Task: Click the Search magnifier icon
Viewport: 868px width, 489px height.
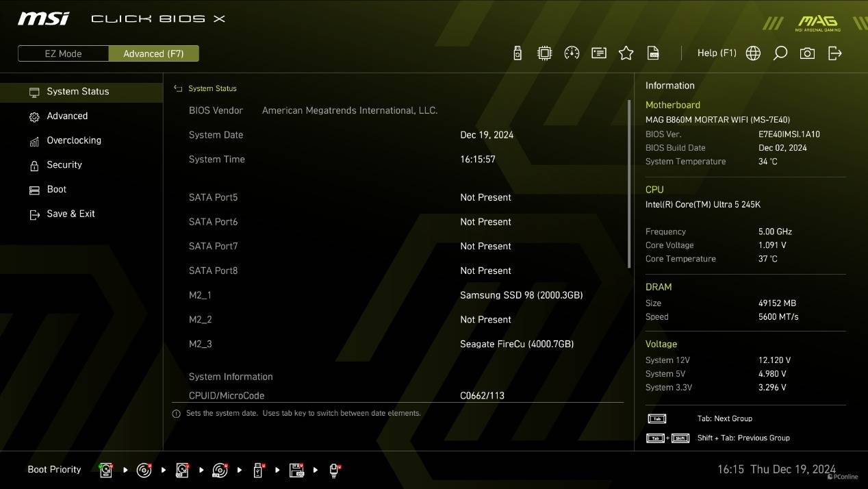Action: coord(780,53)
